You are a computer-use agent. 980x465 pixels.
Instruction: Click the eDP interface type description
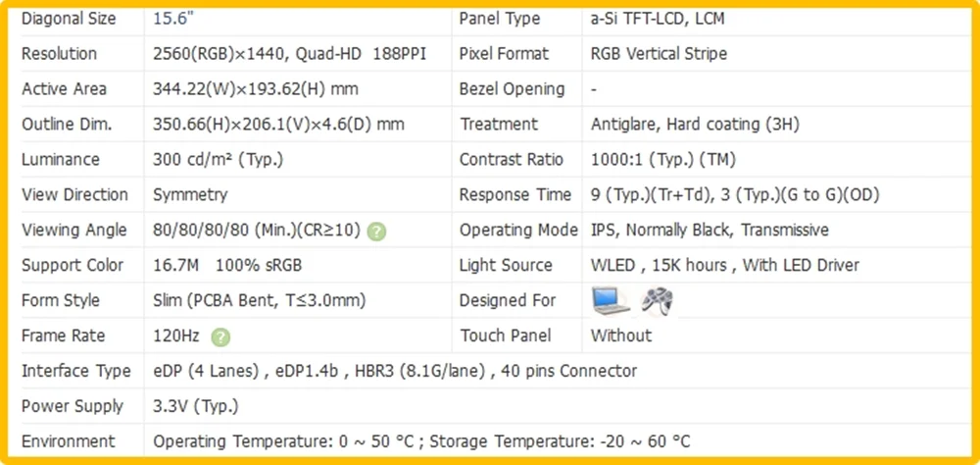pyautogui.click(x=395, y=371)
